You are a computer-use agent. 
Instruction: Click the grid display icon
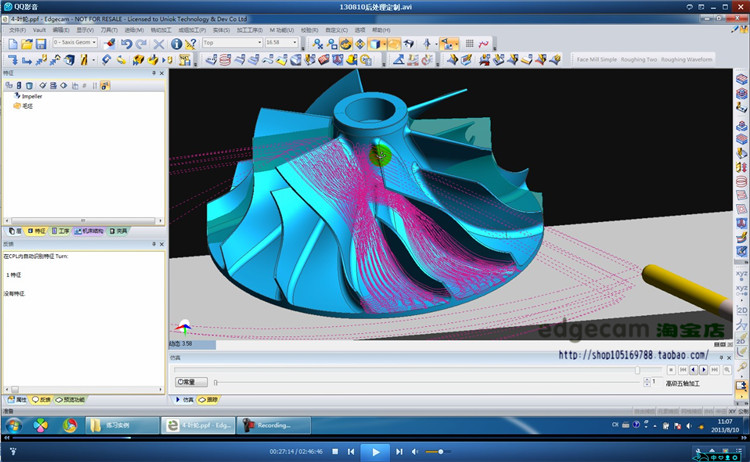470,44
